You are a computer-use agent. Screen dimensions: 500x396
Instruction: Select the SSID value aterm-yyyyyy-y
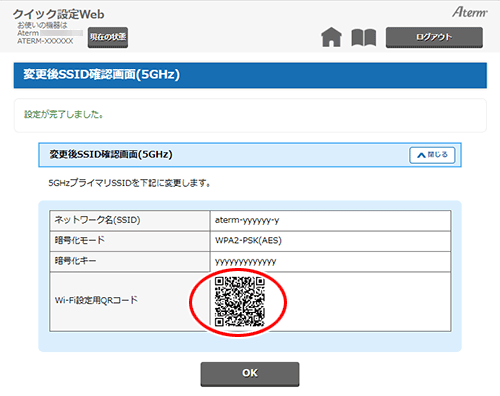click(x=247, y=220)
